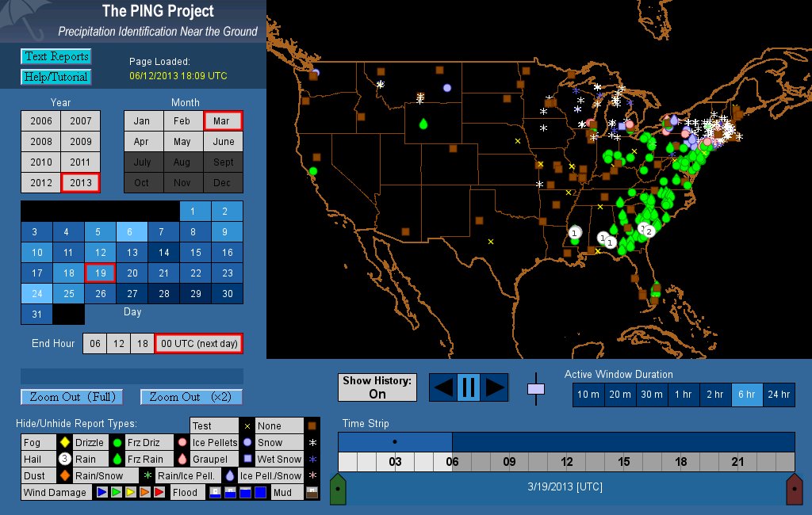Toggle Show History on or off

click(x=377, y=387)
